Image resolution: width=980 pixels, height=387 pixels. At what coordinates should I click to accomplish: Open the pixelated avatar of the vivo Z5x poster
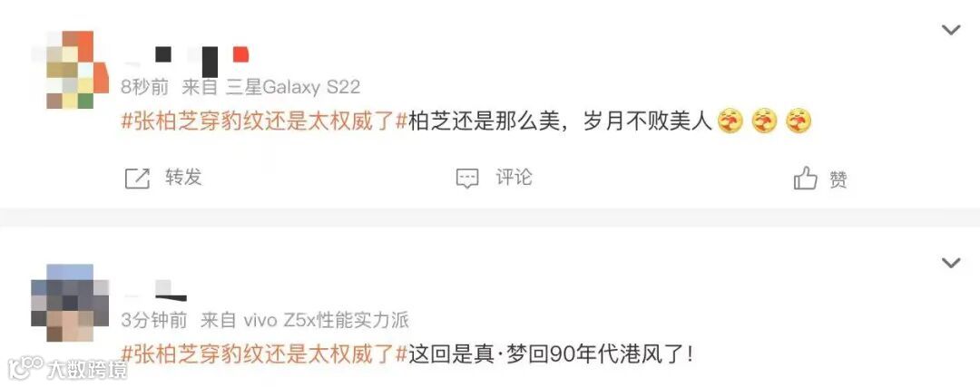point(70,303)
